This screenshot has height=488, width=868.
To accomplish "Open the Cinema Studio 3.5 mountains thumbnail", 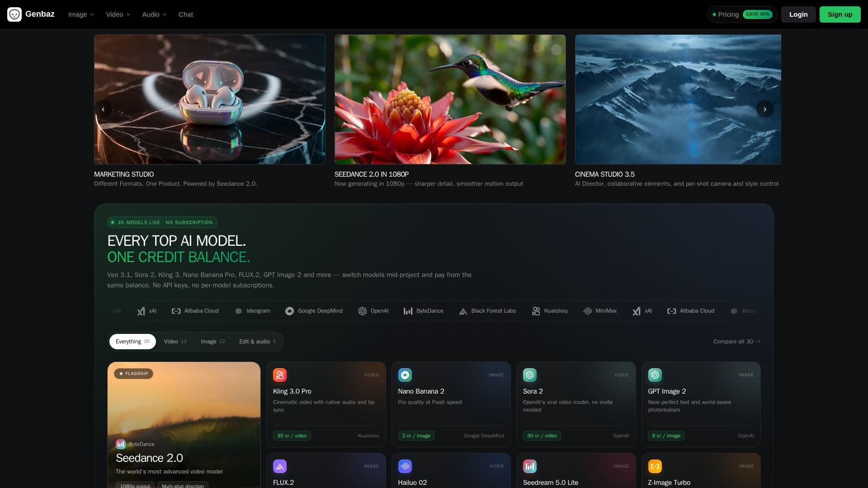I will point(678,99).
